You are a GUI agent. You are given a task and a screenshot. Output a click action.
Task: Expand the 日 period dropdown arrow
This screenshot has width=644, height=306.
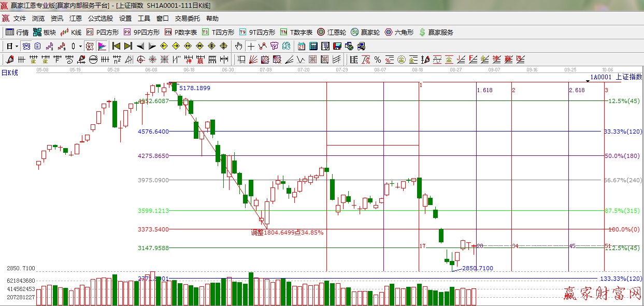tap(17, 46)
